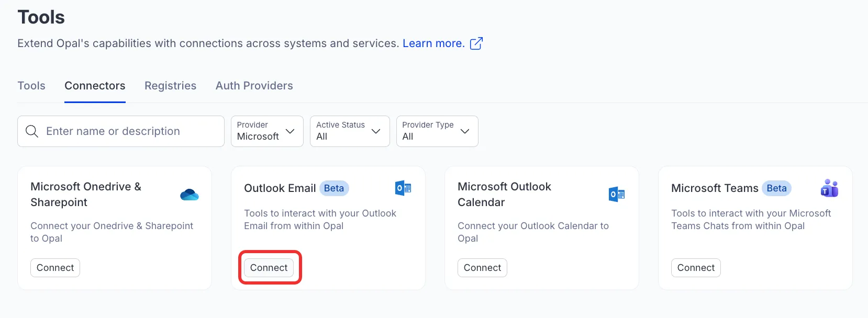The height and width of the screenshot is (318, 868).
Task: Open the Provider dropdown
Action: tap(267, 131)
